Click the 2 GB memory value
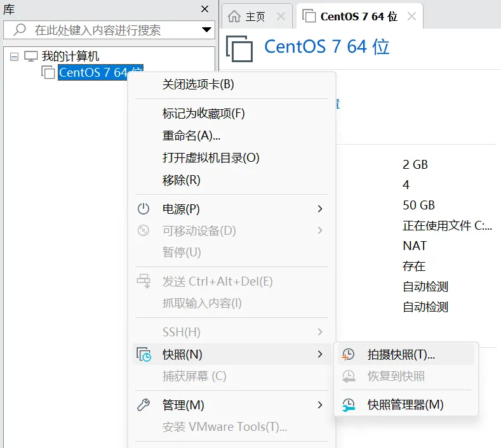 click(415, 164)
